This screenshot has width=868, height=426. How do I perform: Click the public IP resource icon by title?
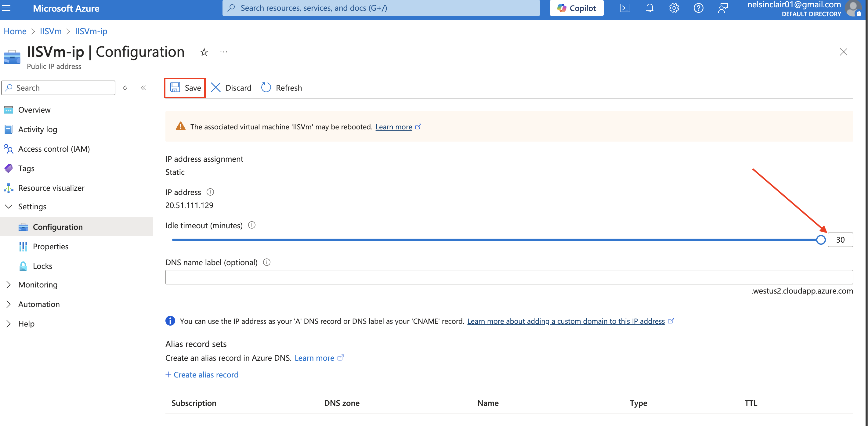coord(12,57)
